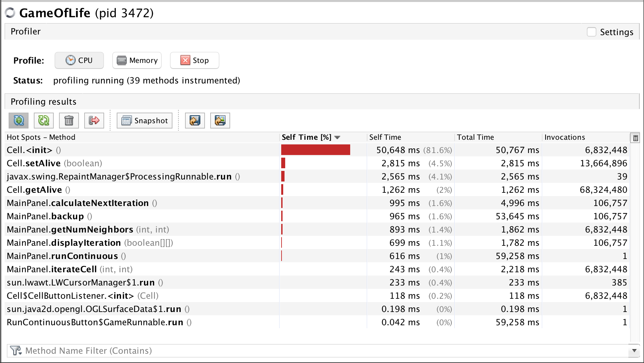Screen dimensions: 644x363
Task: Click the Cell.<init> red self time bar
Action: tap(315, 150)
